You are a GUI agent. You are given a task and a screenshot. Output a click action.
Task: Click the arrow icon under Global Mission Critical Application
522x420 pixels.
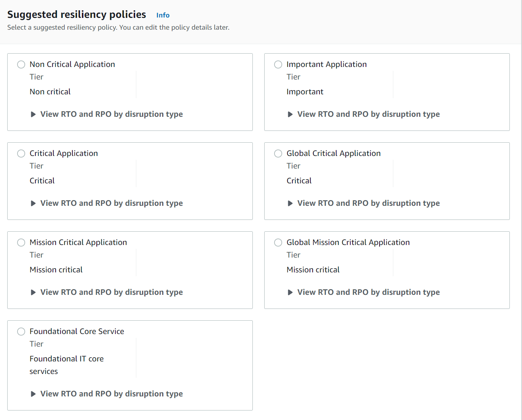coord(290,292)
